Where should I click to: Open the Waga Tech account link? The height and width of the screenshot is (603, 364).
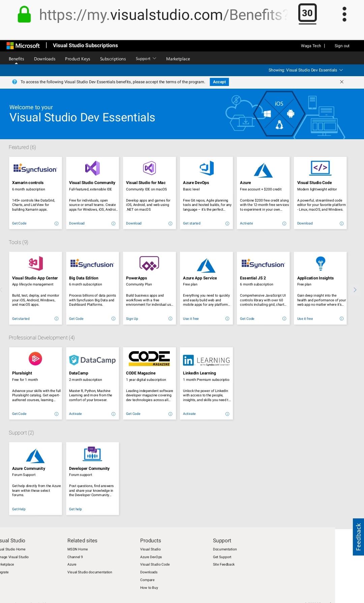(311, 46)
